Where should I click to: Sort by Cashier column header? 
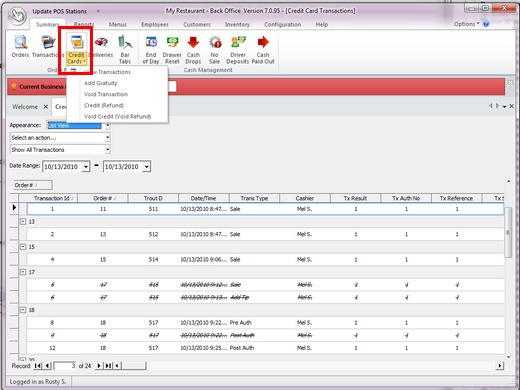pos(305,198)
